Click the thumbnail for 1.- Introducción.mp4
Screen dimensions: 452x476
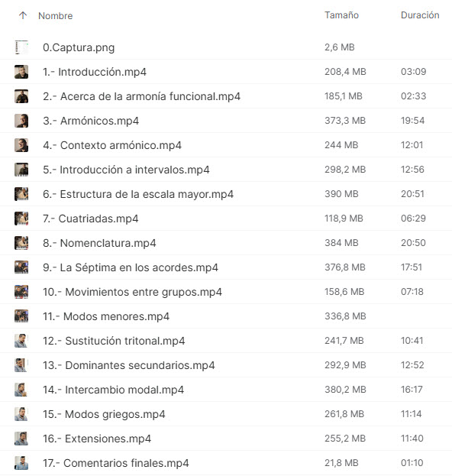(21, 72)
